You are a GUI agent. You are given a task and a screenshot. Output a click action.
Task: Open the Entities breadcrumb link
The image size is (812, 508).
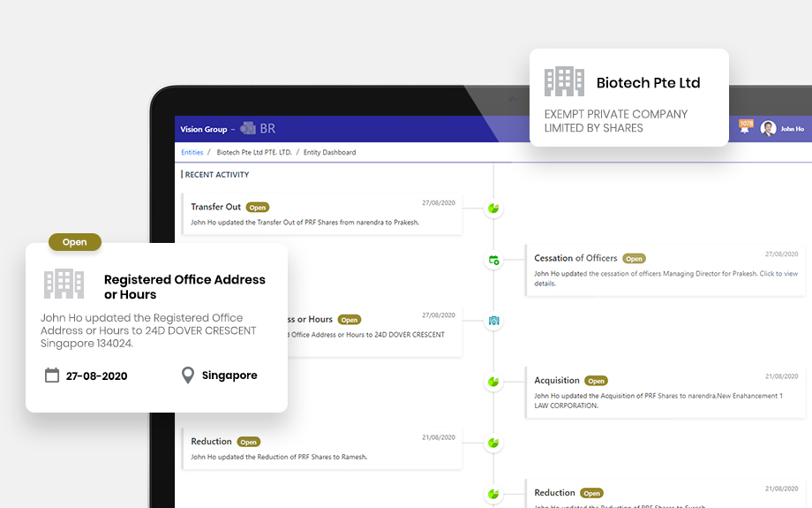tap(192, 152)
